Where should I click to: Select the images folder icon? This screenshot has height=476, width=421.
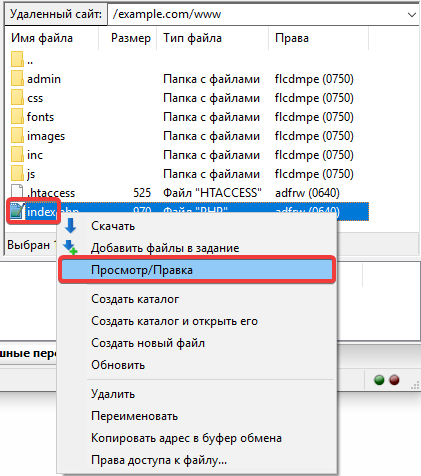pos(17,135)
